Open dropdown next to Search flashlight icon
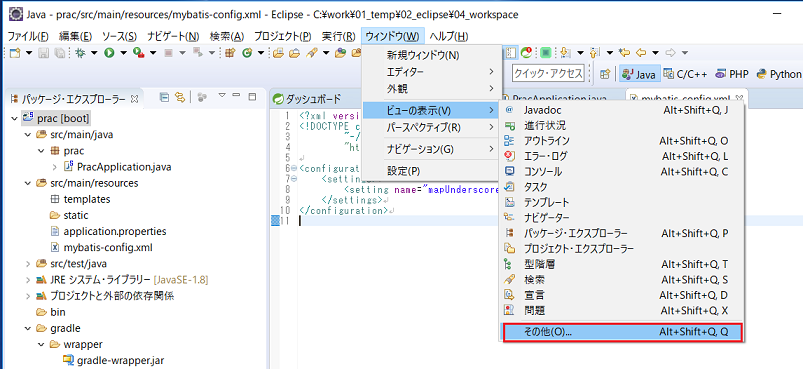This screenshot has height=369, width=803. (x=326, y=53)
